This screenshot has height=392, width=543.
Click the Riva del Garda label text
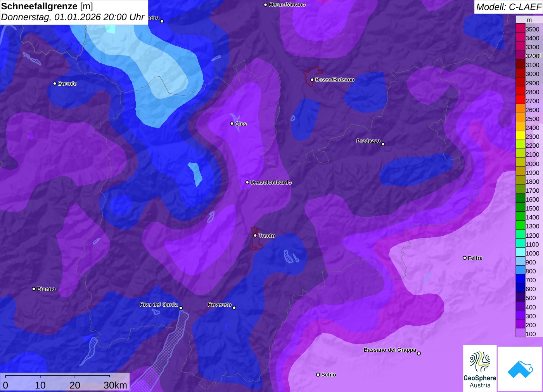coord(159,305)
